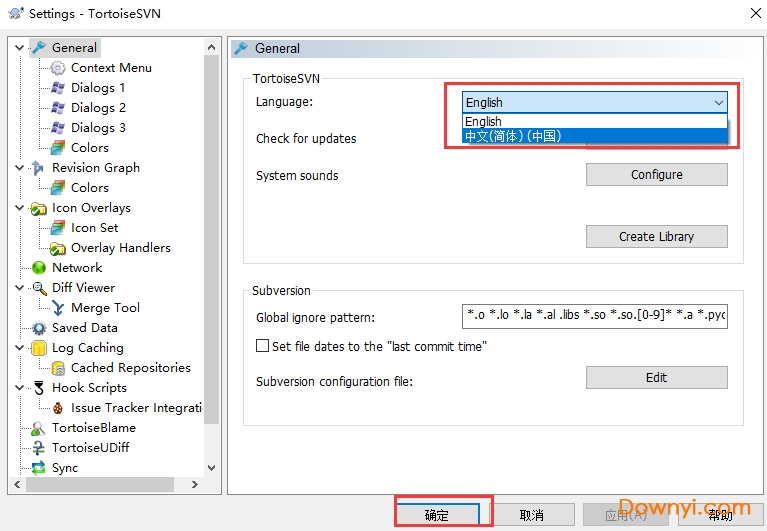
Task: Click the 确定 button to confirm
Action: (437, 515)
